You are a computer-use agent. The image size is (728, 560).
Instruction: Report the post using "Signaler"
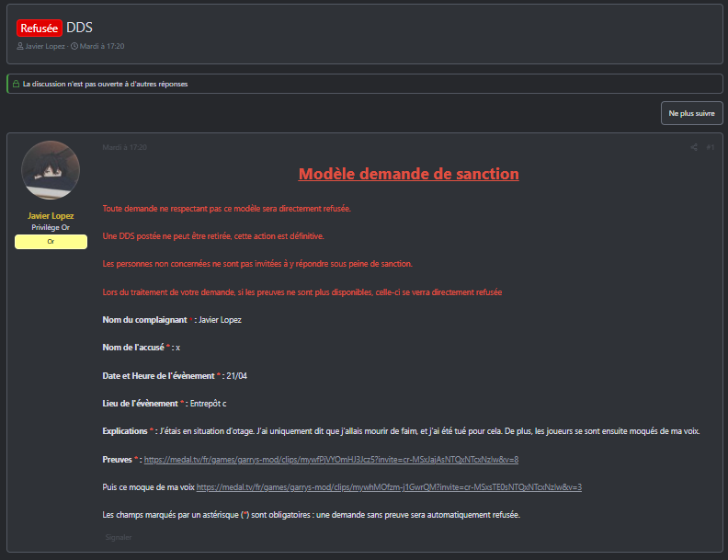118,537
